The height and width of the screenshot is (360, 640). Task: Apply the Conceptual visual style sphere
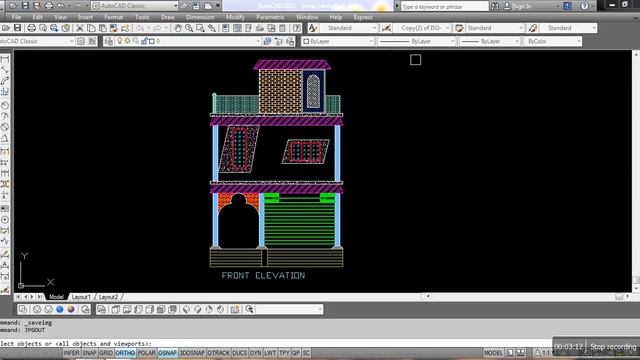(71, 309)
